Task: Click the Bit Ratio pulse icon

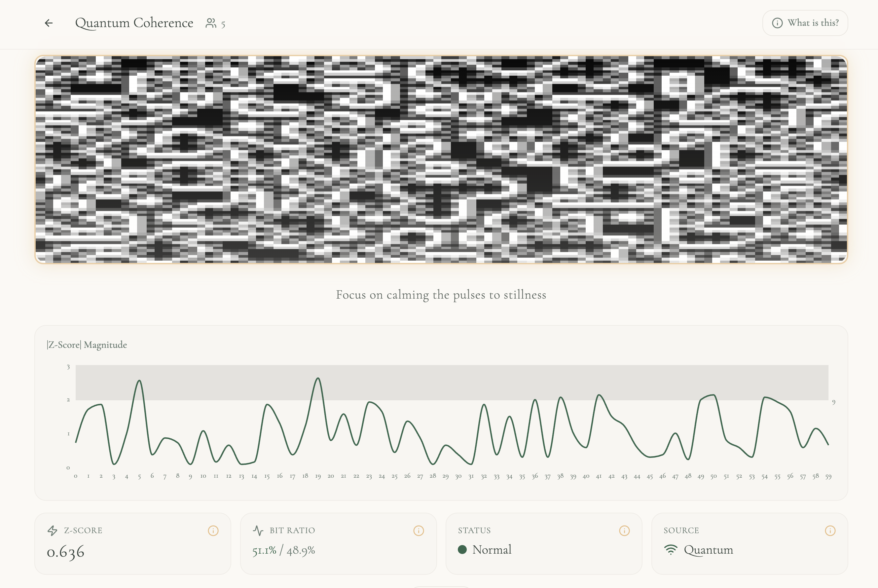Action: 258,531
